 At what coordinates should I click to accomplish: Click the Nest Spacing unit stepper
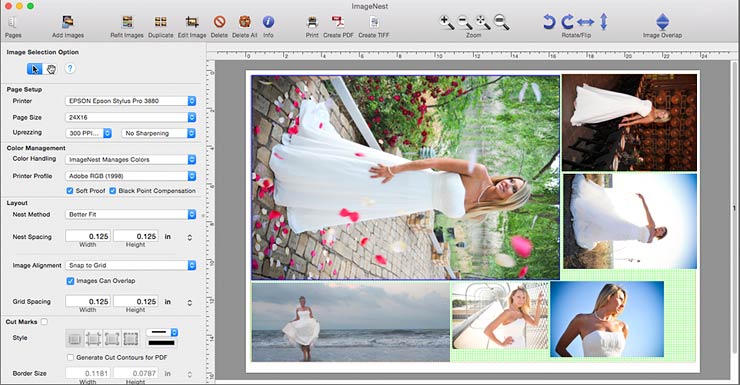pos(190,237)
